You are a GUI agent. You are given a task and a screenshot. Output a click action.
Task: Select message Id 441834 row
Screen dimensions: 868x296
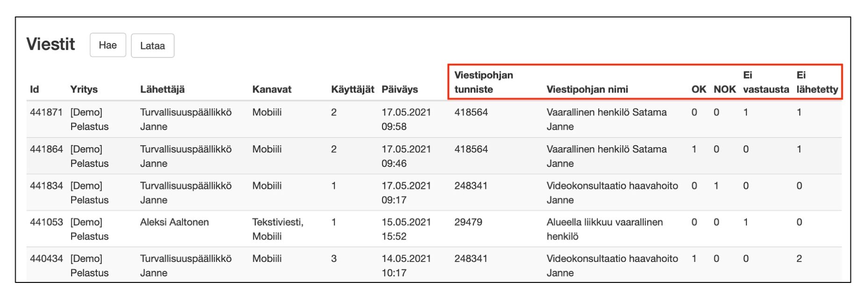pyautogui.click(x=46, y=186)
